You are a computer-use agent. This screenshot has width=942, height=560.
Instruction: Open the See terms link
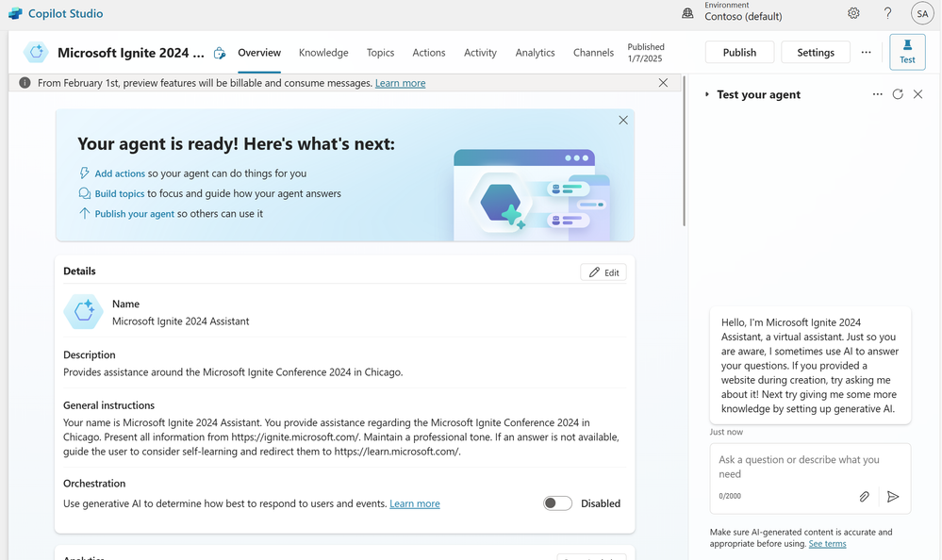click(827, 544)
